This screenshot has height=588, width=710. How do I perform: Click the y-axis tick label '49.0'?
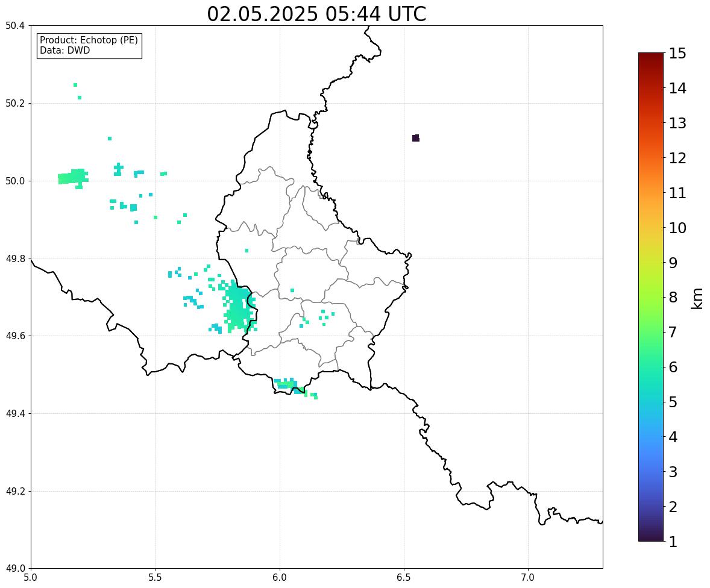click(14, 569)
